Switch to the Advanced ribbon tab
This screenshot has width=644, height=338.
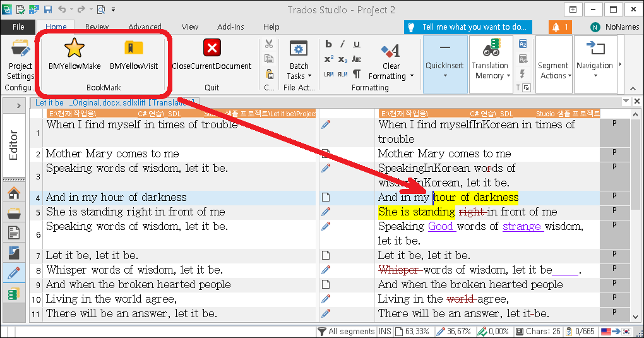145,27
